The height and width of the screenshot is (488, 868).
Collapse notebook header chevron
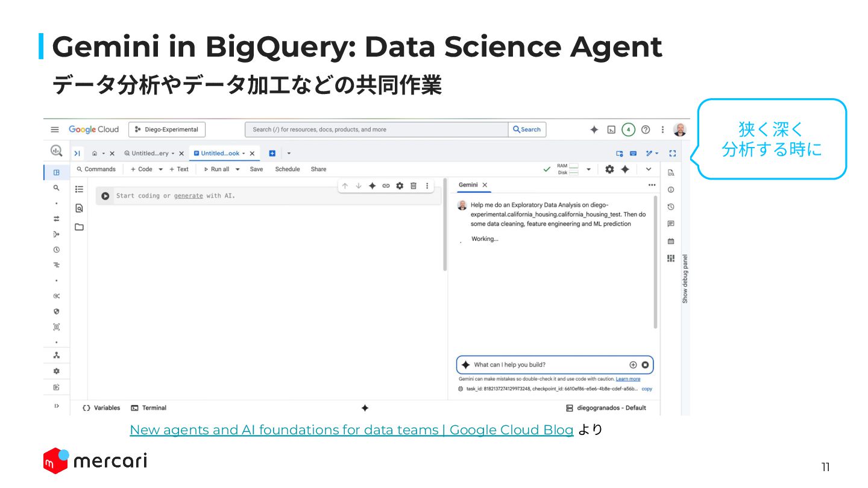[x=649, y=169]
